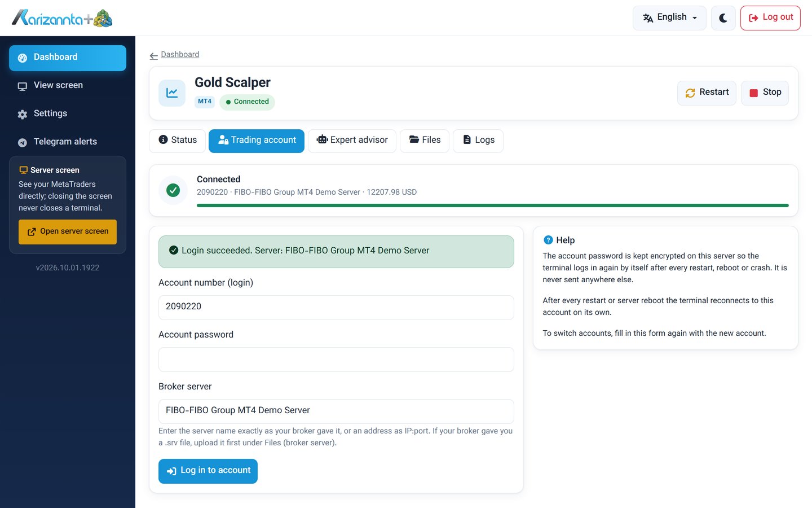Click the Restart refresh arrows icon
The image size is (812, 508).
(x=690, y=93)
